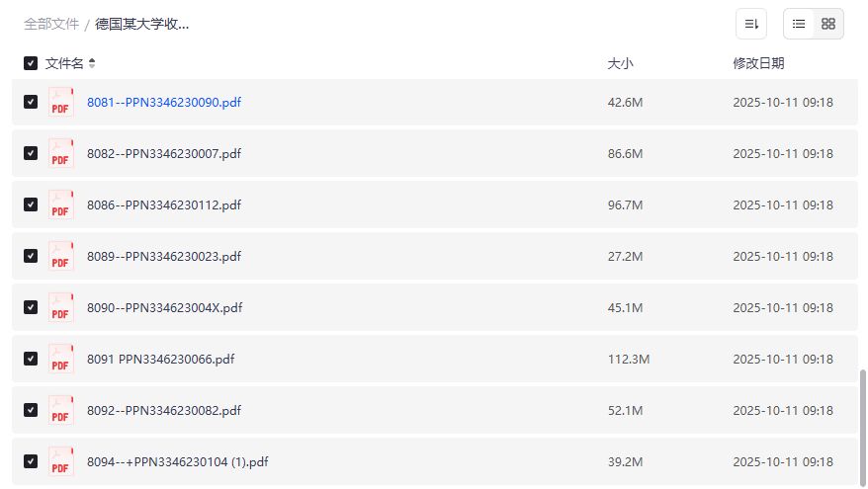This screenshot has width=868, height=489.
Task: Click PDF icon for 8086--PPN3346230112.pdf
Action: coord(61,205)
